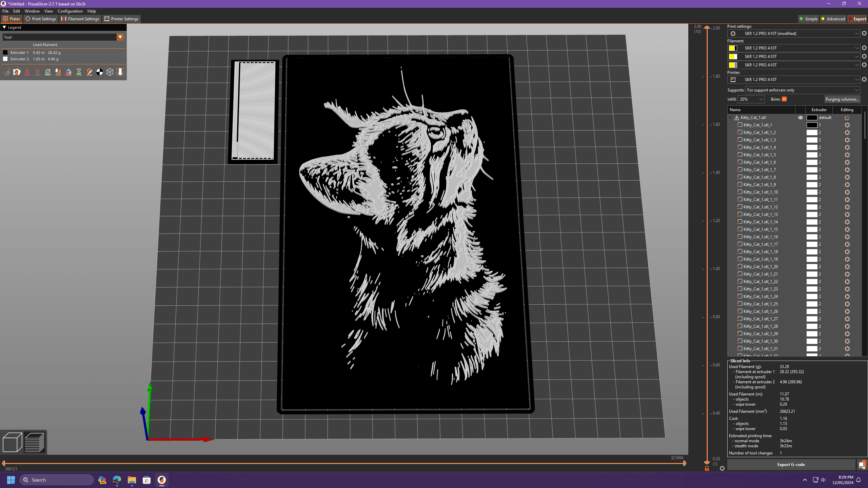This screenshot has height=488, width=868.
Task: Drag the Brim color swatch selector
Action: click(x=785, y=99)
